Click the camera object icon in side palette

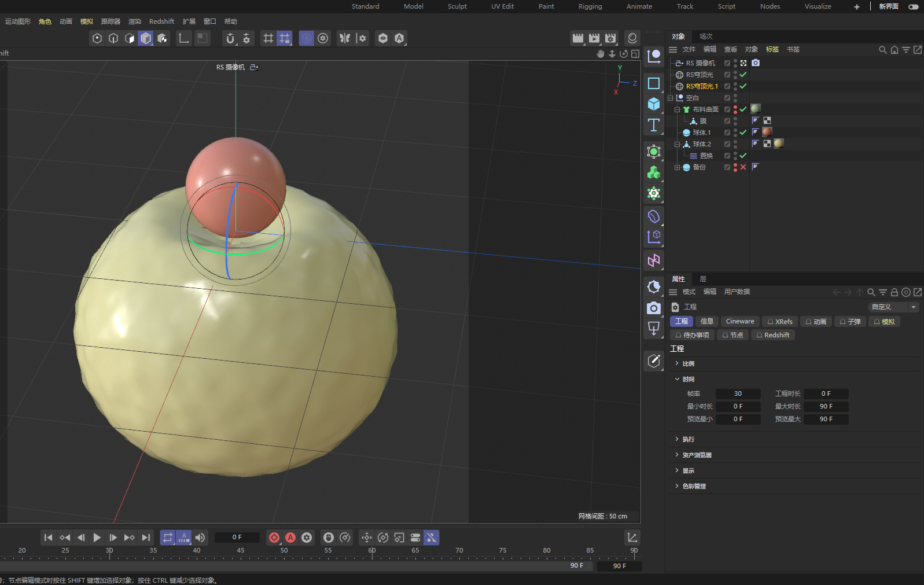pyautogui.click(x=654, y=308)
